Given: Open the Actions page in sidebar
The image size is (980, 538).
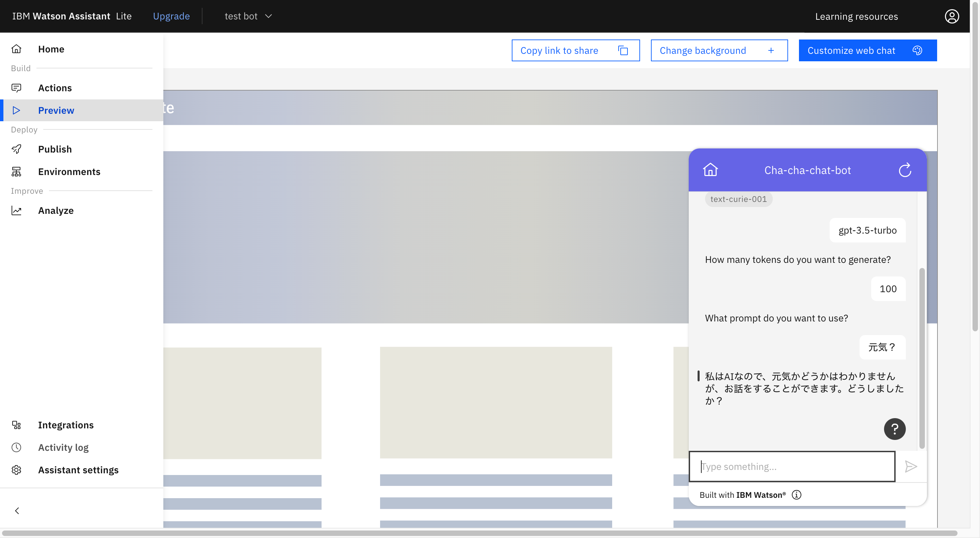Looking at the screenshot, I should pyautogui.click(x=55, y=88).
